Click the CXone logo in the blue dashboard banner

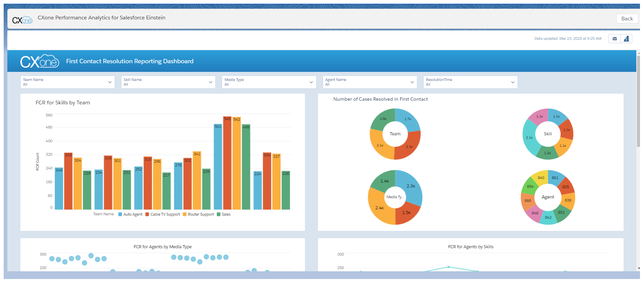[x=39, y=61]
